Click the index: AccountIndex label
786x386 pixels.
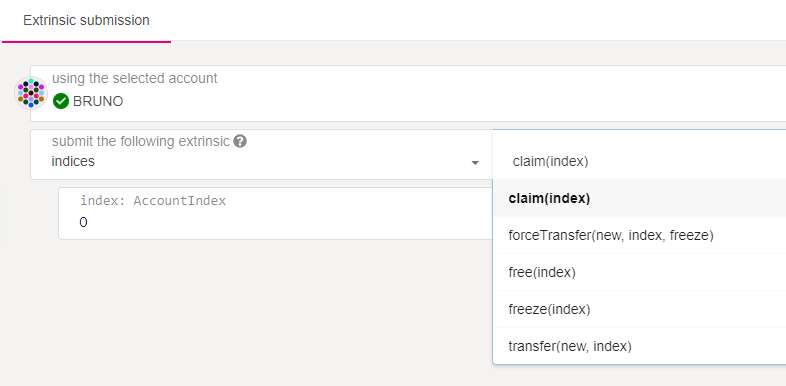point(153,201)
